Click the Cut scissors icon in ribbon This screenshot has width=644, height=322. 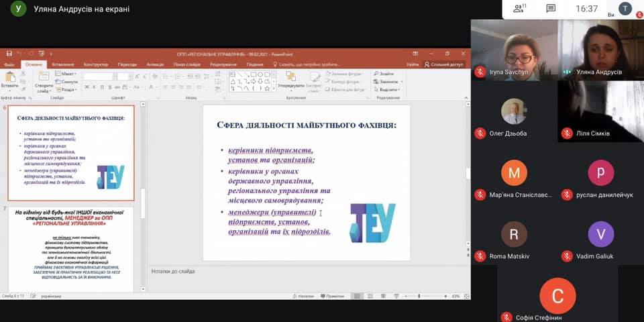23,73
